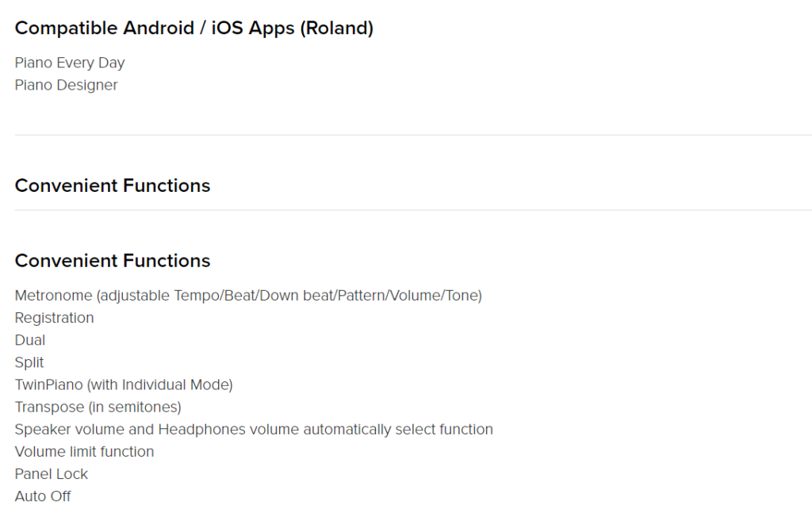Click divider line below Piano Designer

[x=413, y=135]
